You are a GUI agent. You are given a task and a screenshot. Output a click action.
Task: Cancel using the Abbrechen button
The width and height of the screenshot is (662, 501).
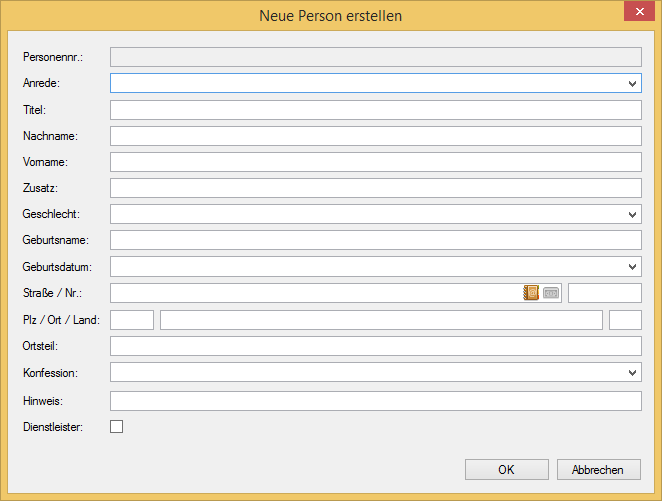tap(599, 469)
